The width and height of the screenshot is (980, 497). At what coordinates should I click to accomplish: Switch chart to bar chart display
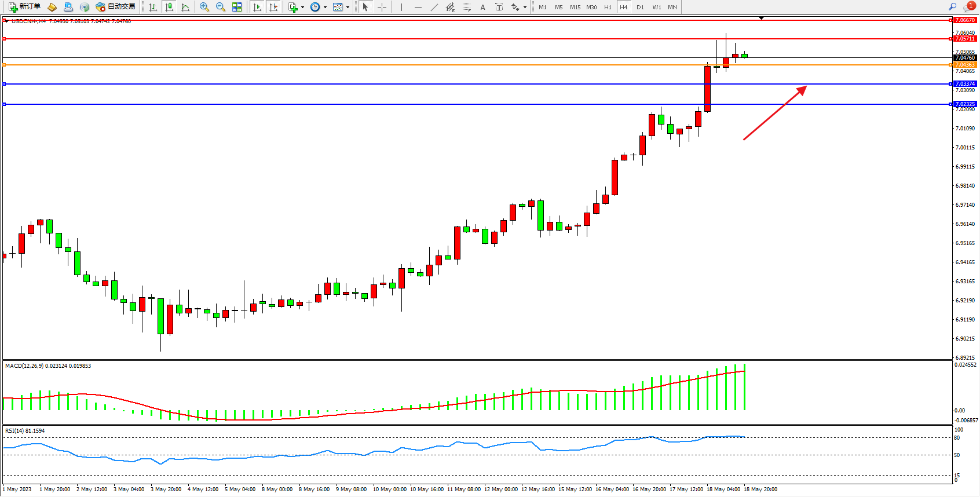(153, 7)
